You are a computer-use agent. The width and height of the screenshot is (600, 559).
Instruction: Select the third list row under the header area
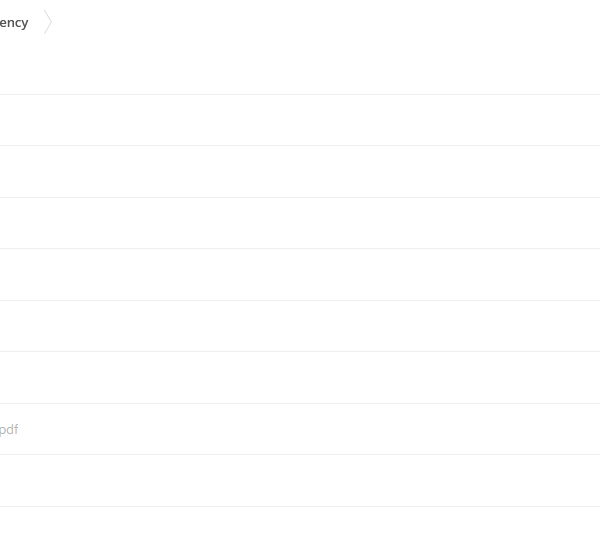[300, 223]
